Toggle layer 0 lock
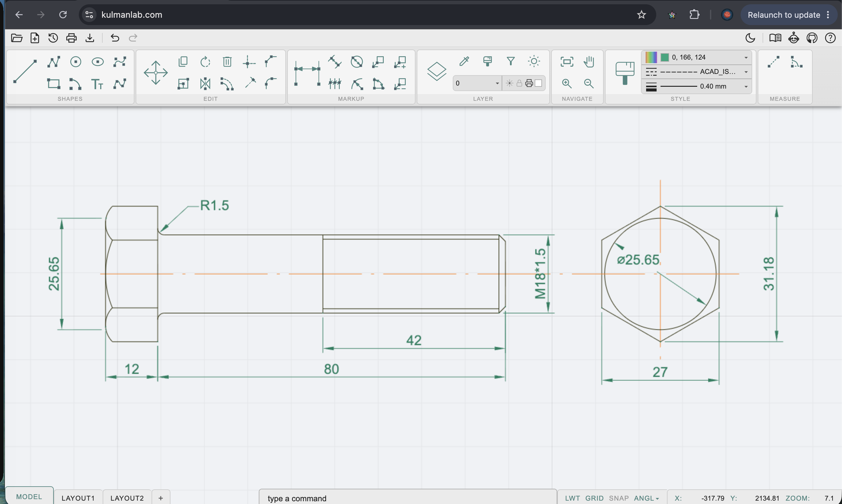This screenshot has height=504, width=842. [519, 83]
